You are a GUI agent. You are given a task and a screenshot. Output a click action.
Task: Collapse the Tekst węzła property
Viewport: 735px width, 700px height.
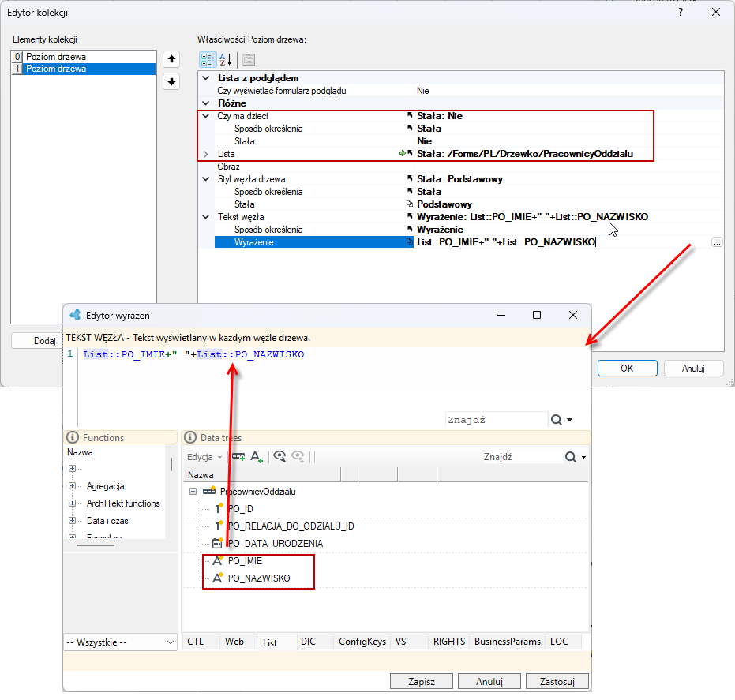tap(206, 217)
